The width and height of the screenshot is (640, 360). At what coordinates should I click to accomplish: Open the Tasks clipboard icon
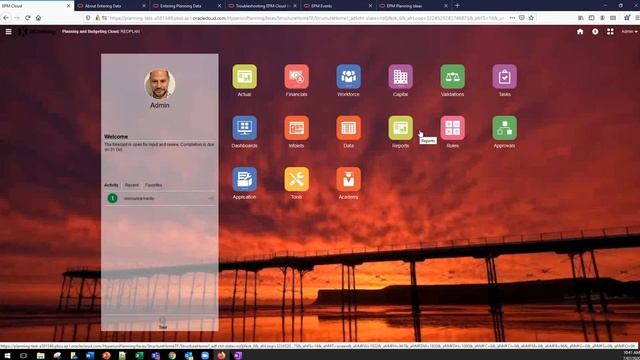click(504, 76)
